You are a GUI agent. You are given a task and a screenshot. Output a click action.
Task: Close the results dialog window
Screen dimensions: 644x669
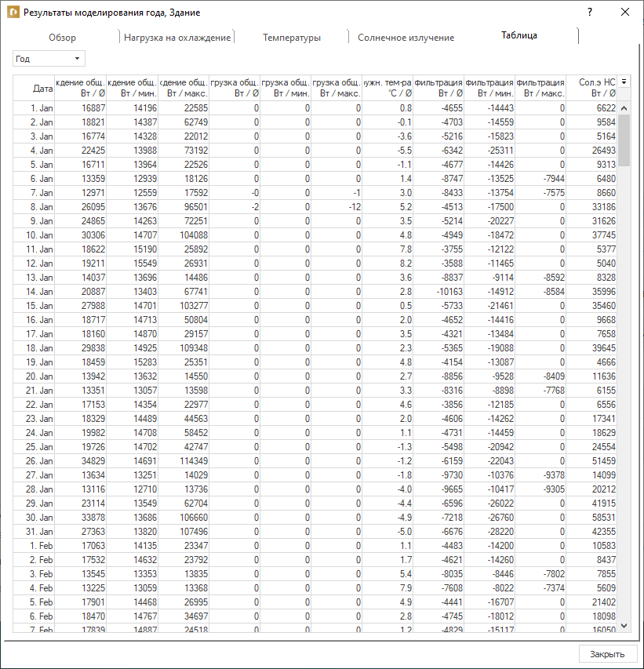[x=625, y=12]
